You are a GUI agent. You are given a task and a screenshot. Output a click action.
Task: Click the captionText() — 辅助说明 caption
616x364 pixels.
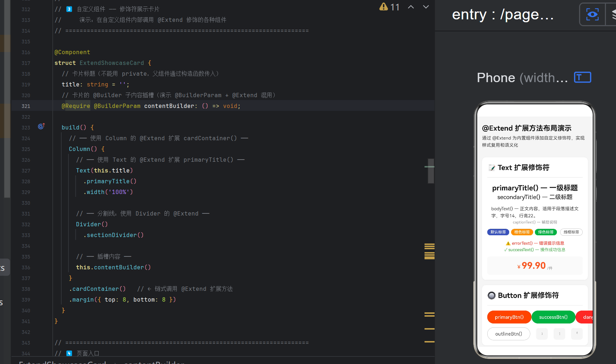535,222
